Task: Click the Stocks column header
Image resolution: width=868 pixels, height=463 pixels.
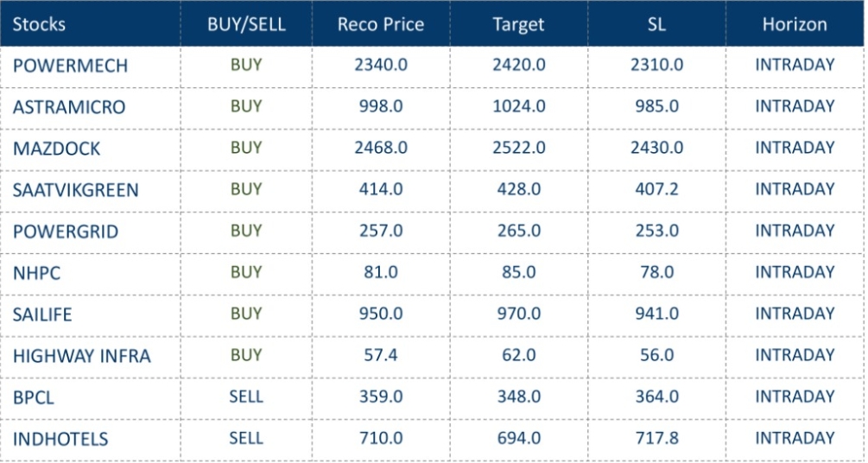Action: [39, 24]
